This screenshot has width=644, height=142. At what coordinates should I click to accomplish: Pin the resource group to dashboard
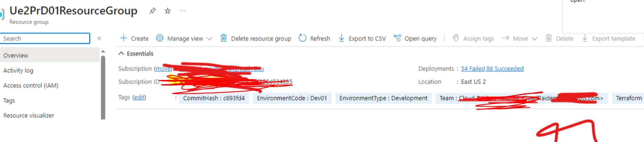[152, 11]
